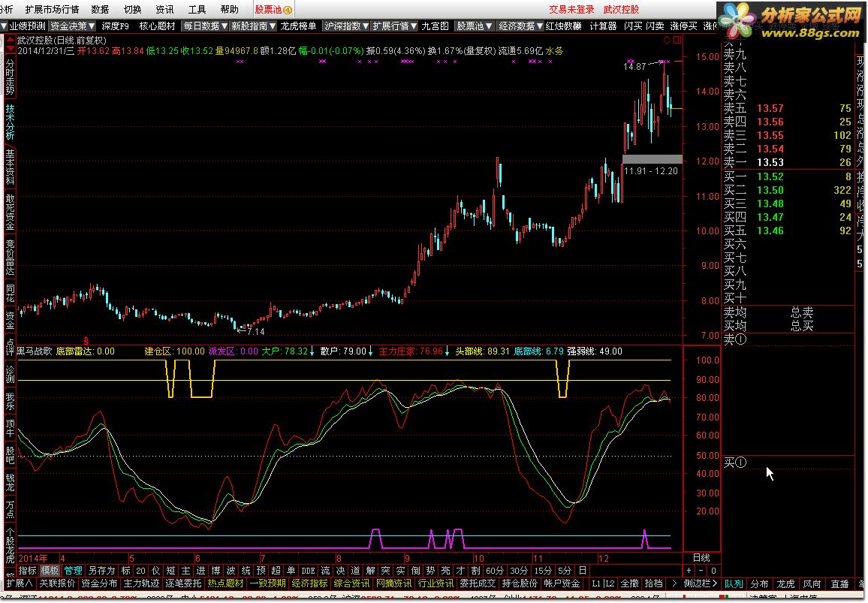
Task: Switch chart to 30分 period
Action: coord(519,570)
